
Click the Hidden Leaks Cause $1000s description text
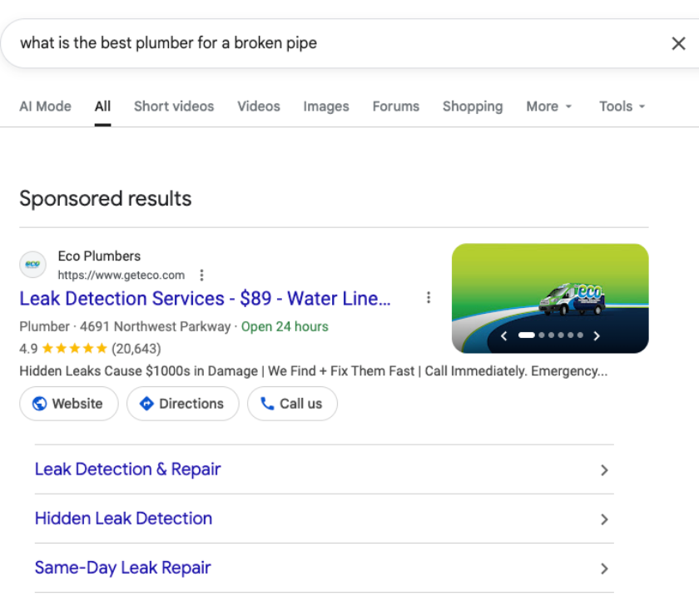pyautogui.click(x=314, y=370)
